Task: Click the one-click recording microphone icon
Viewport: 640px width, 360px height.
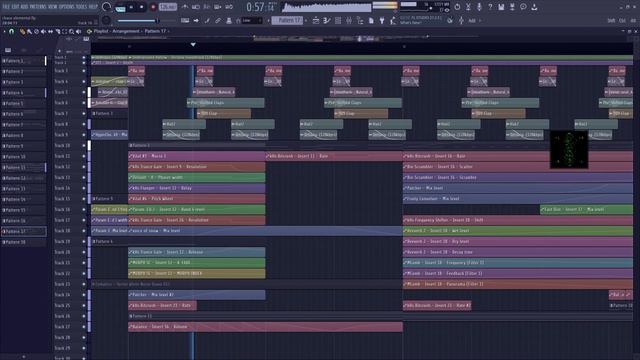Action: (479, 7)
